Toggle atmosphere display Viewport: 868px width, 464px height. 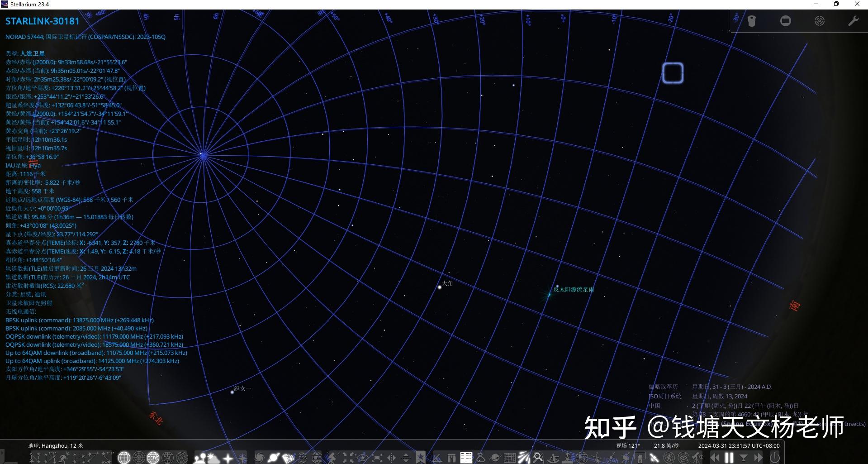pyautogui.click(x=212, y=457)
